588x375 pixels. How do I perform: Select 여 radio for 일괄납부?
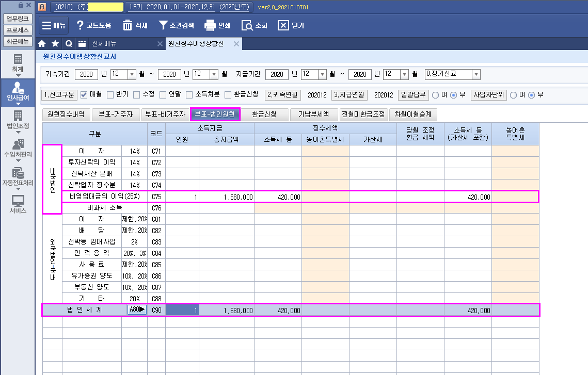point(436,95)
